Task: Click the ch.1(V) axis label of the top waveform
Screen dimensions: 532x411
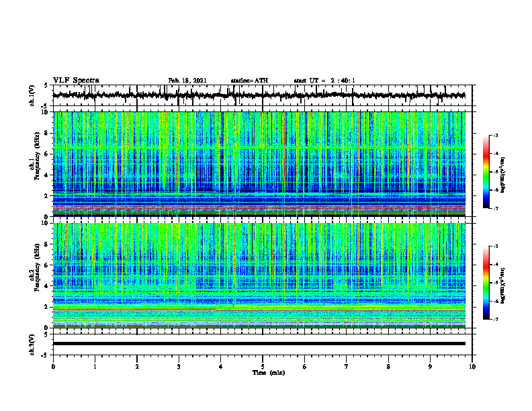Action: pyautogui.click(x=32, y=95)
